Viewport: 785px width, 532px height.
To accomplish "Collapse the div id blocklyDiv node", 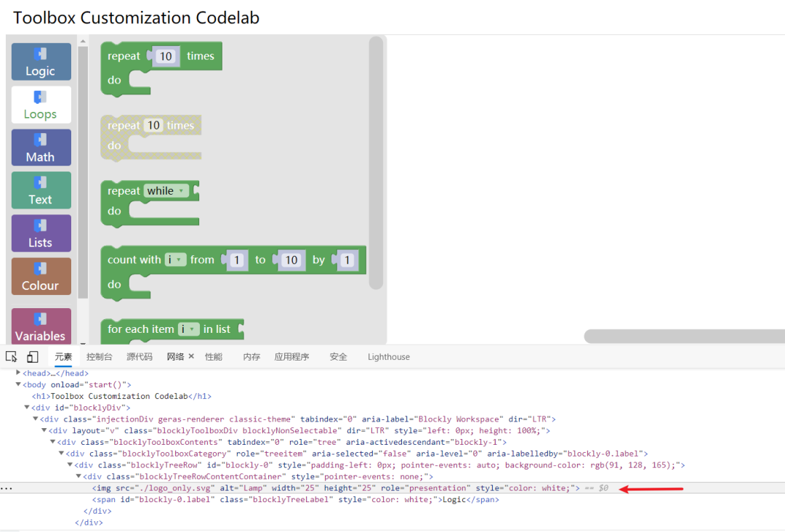I will (x=27, y=408).
